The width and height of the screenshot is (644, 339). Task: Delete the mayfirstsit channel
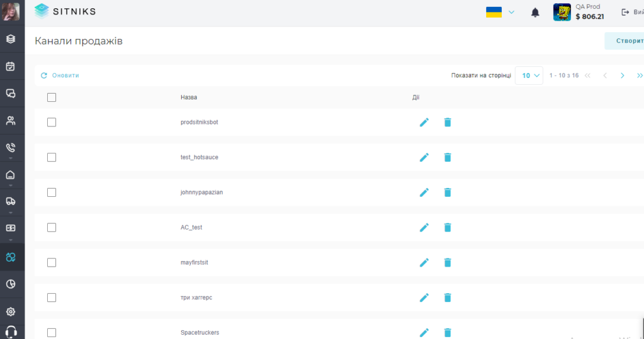pyautogui.click(x=448, y=262)
